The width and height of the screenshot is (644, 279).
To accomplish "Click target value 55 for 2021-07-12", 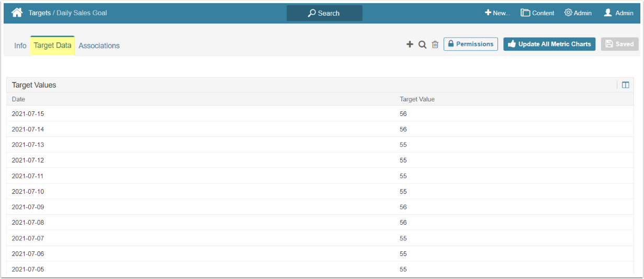I will [x=403, y=160].
